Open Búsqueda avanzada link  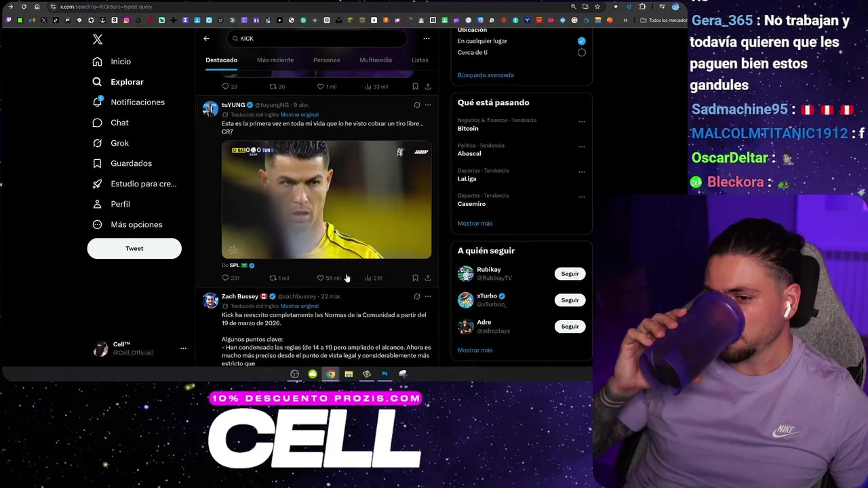pyautogui.click(x=486, y=75)
